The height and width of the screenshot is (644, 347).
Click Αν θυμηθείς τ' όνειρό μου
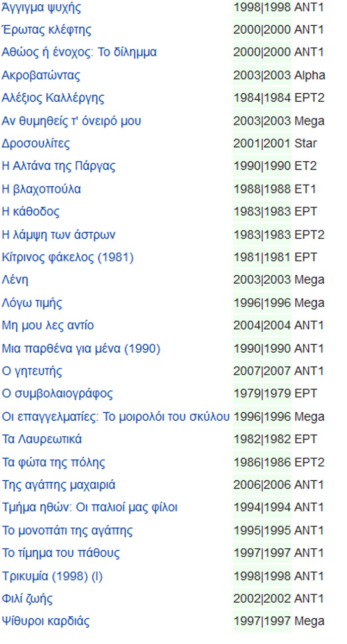(x=71, y=121)
